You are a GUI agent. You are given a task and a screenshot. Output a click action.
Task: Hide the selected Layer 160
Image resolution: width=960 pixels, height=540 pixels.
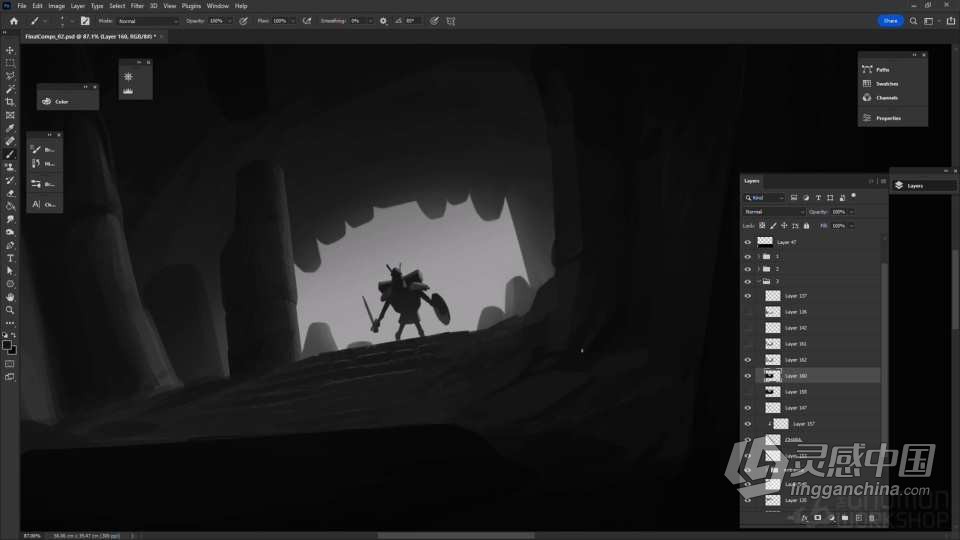pos(748,376)
